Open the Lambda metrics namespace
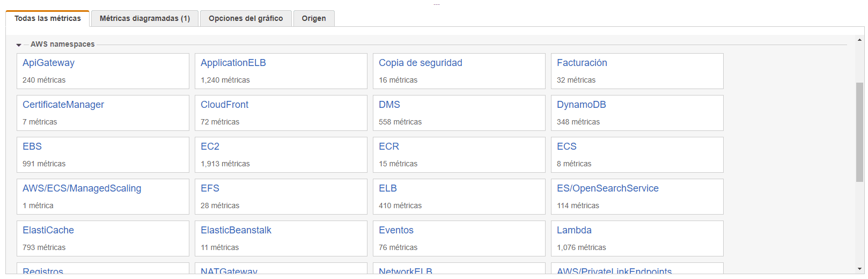The image size is (868, 279). [x=574, y=230]
